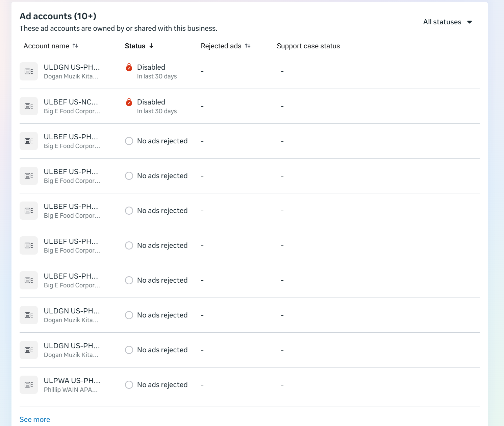Viewport: 504px width, 426px height.
Task: Select the status circle in the first non-disabled ULBEF row
Action: point(129,141)
